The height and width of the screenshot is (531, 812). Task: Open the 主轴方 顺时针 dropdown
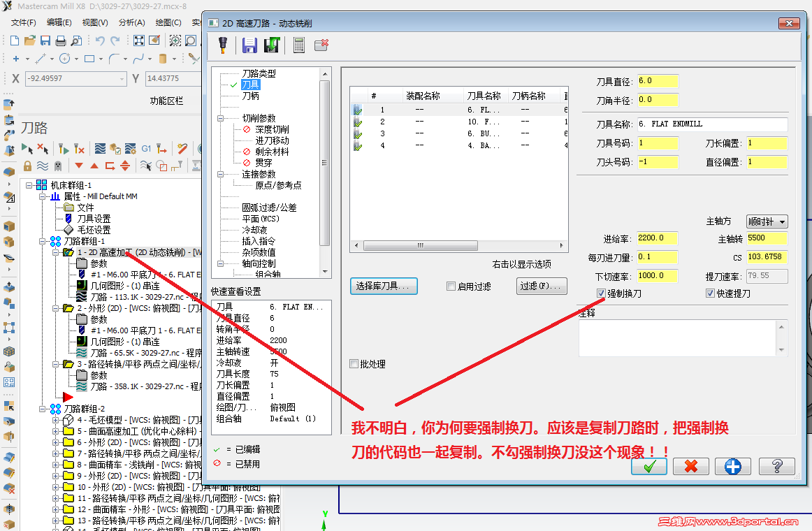[x=767, y=221]
